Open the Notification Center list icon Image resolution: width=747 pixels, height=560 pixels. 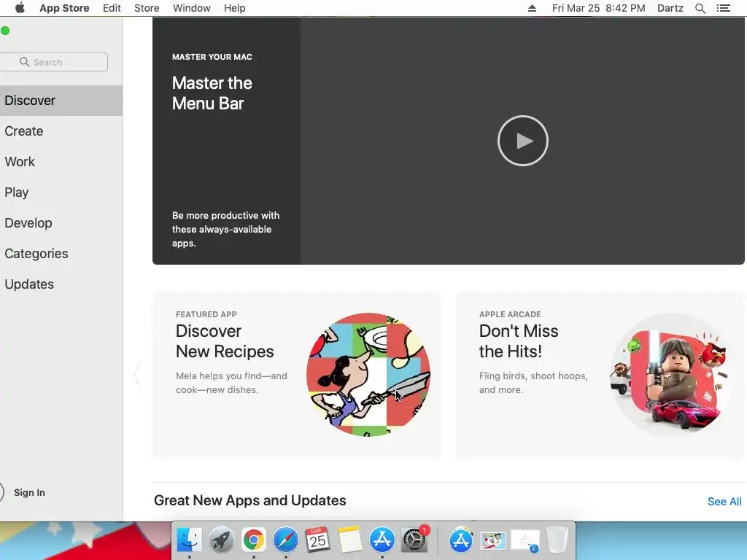(x=724, y=8)
